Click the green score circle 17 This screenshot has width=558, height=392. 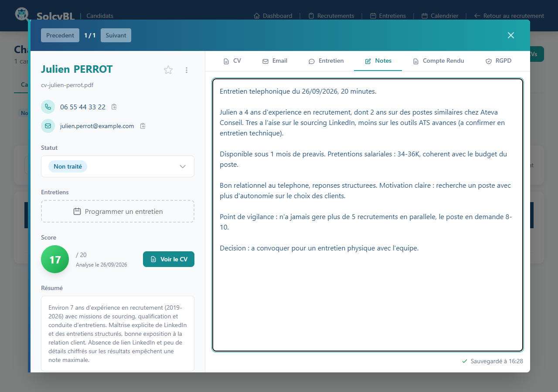tap(55, 259)
